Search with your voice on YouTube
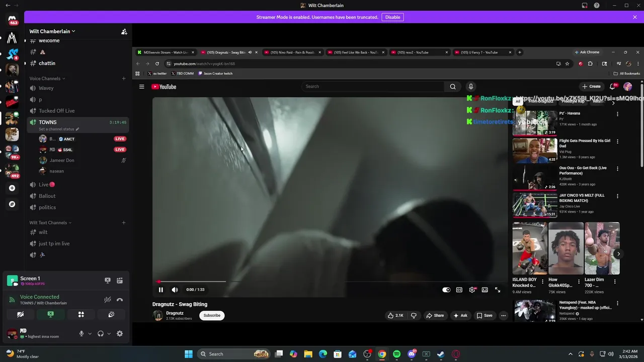 (x=471, y=86)
